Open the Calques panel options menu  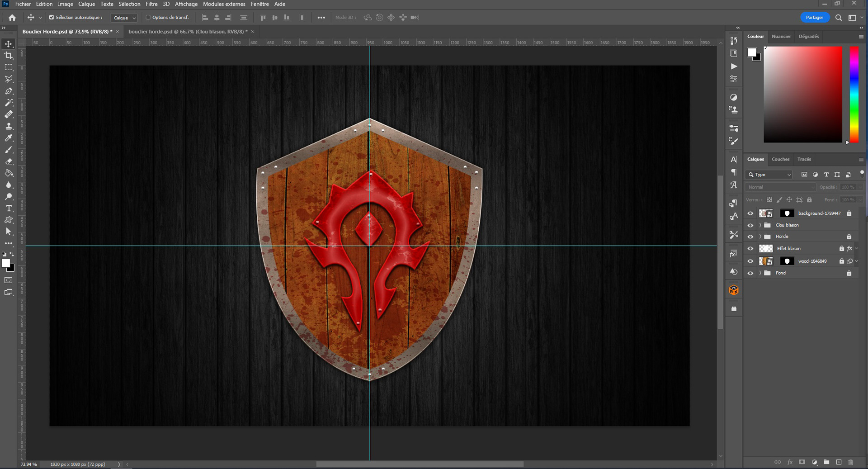[x=861, y=160]
